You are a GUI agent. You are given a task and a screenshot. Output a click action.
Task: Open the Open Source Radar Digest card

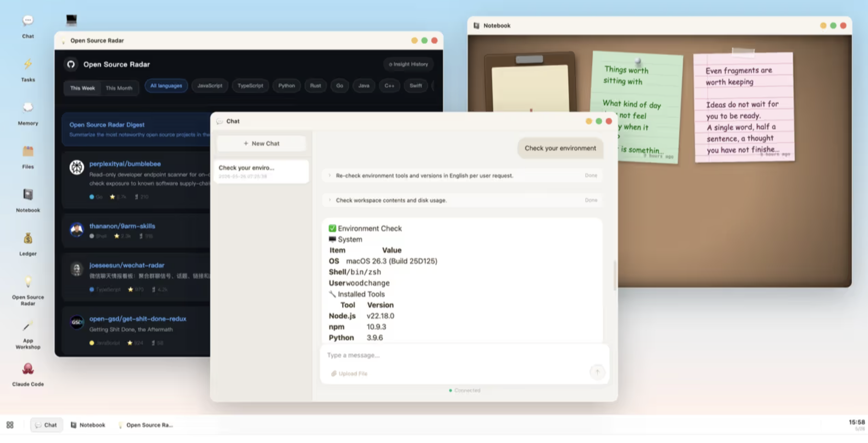[x=137, y=129]
